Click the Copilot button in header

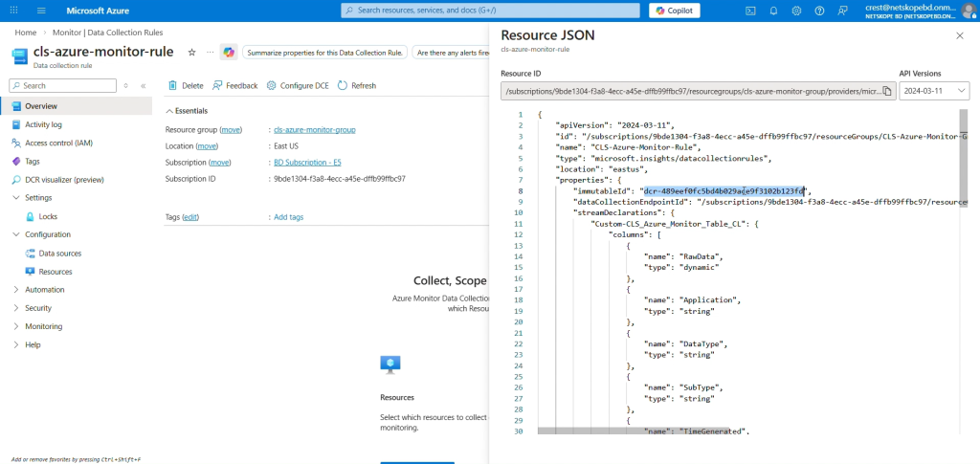click(x=675, y=11)
